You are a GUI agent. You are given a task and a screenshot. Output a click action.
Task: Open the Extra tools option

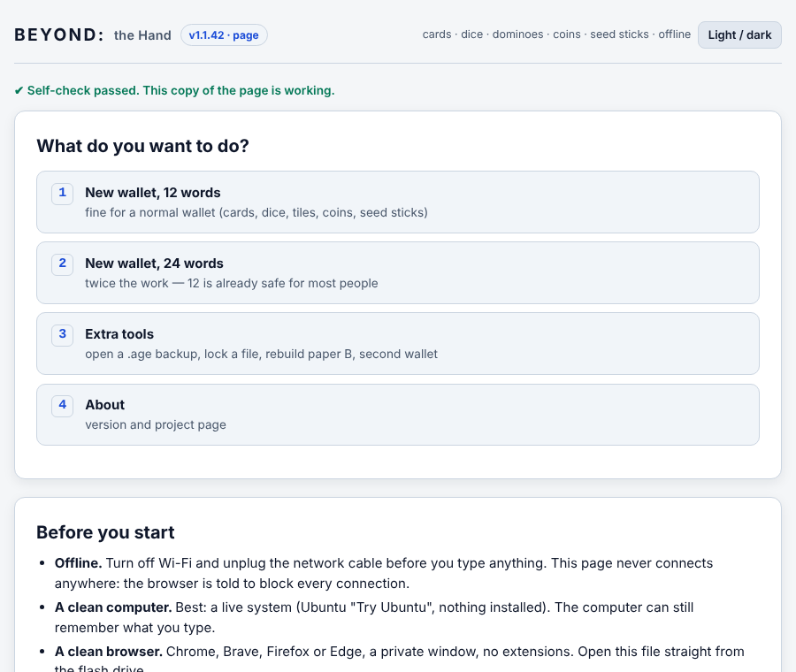click(x=397, y=344)
